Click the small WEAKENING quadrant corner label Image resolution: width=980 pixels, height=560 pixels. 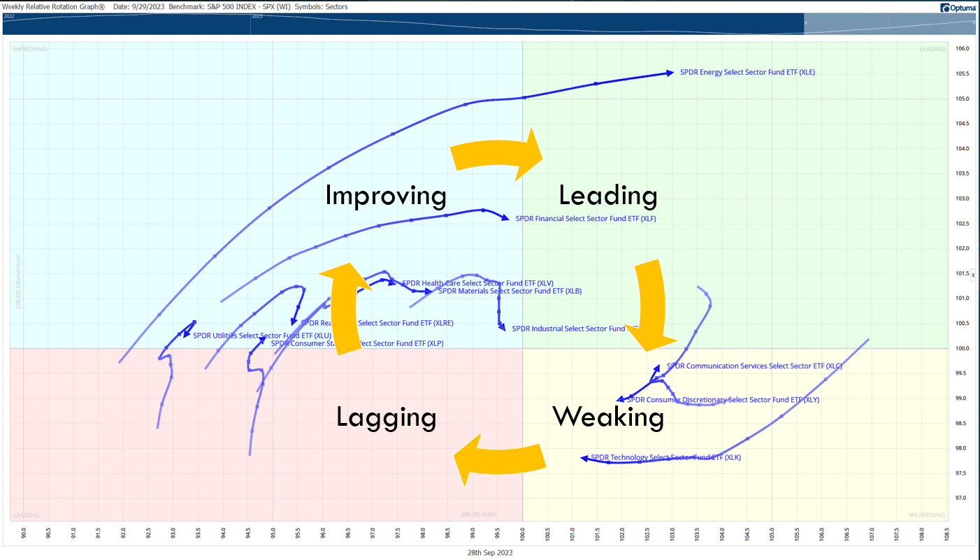click(x=927, y=515)
